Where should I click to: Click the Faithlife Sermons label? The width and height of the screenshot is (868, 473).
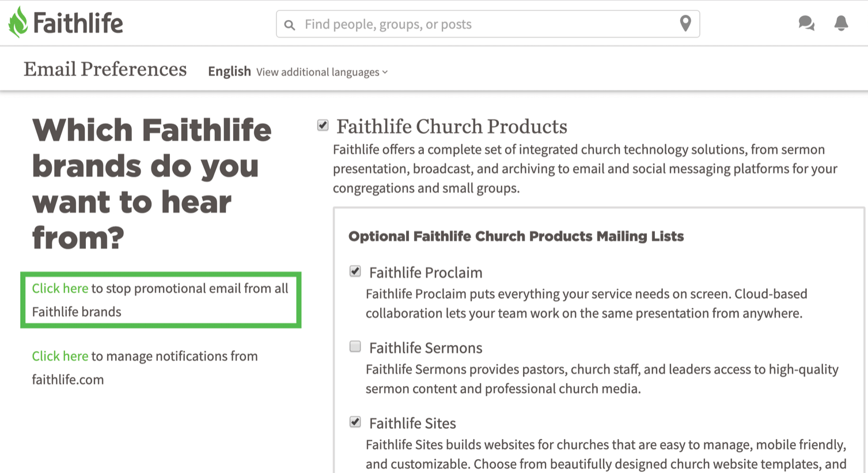coord(426,348)
